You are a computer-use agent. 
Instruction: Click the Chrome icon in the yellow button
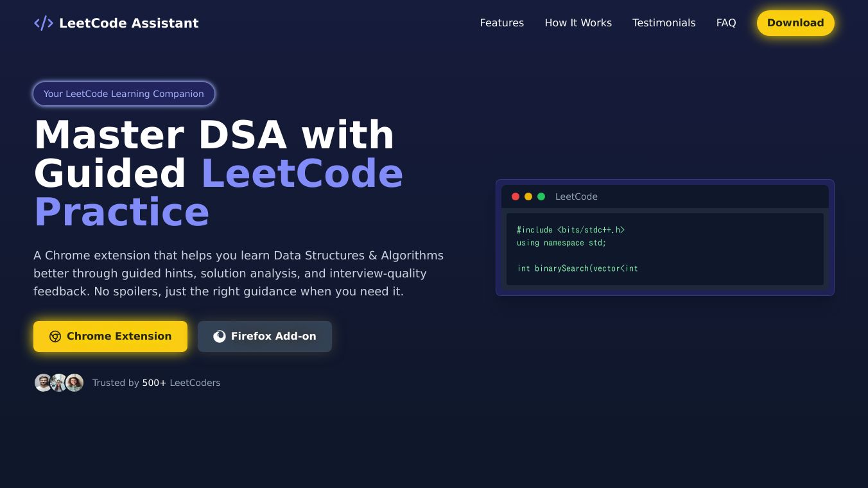tap(55, 336)
